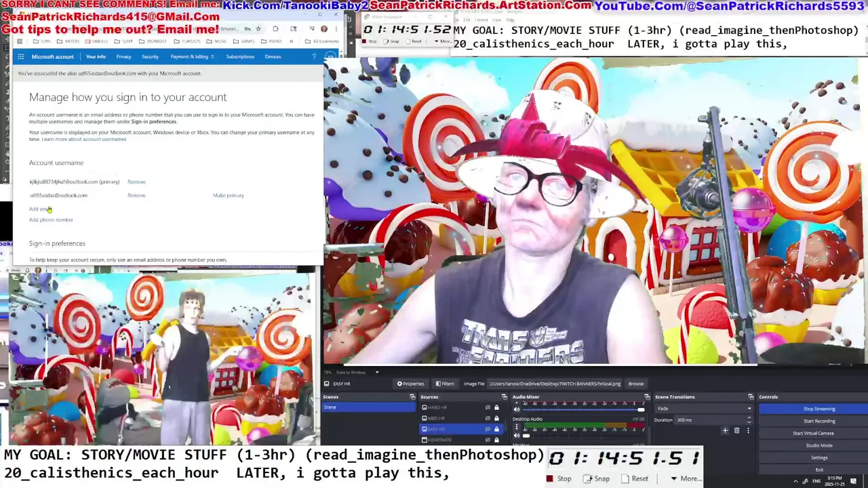Open Desktop Audio options three-dot menu
Viewport: 868px width, 488px height.
pyautogui.click(x=517, y=426)
